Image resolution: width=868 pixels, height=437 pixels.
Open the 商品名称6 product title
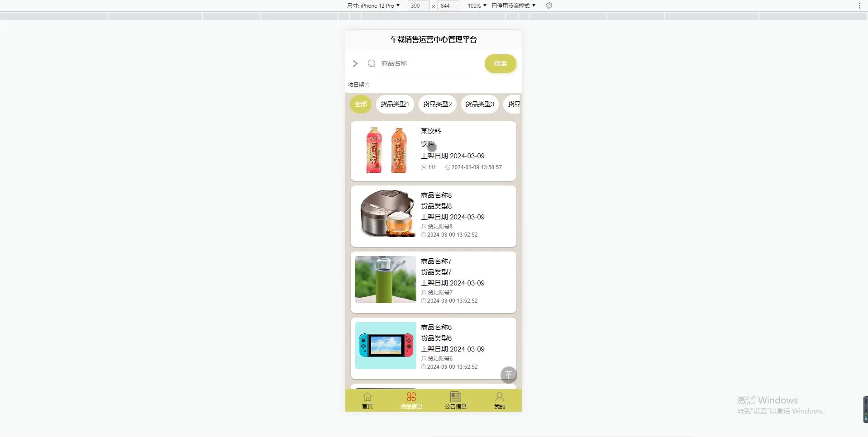click(x=436, y=328)
